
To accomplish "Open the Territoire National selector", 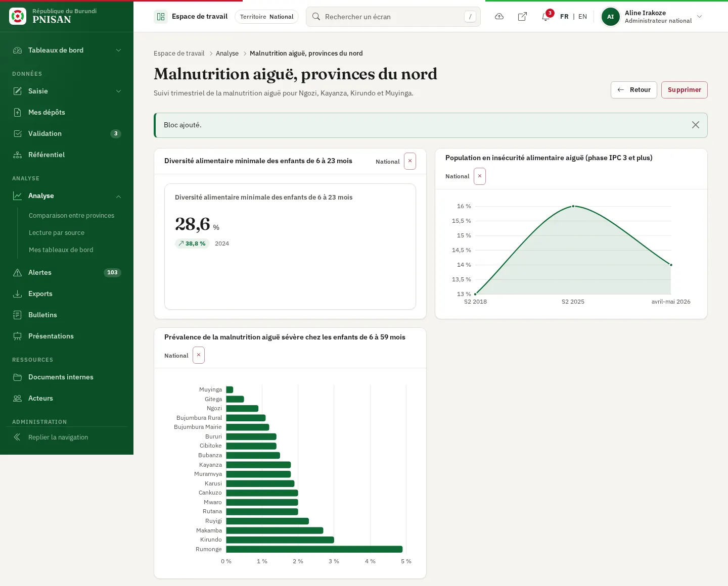I will [266, 17].
